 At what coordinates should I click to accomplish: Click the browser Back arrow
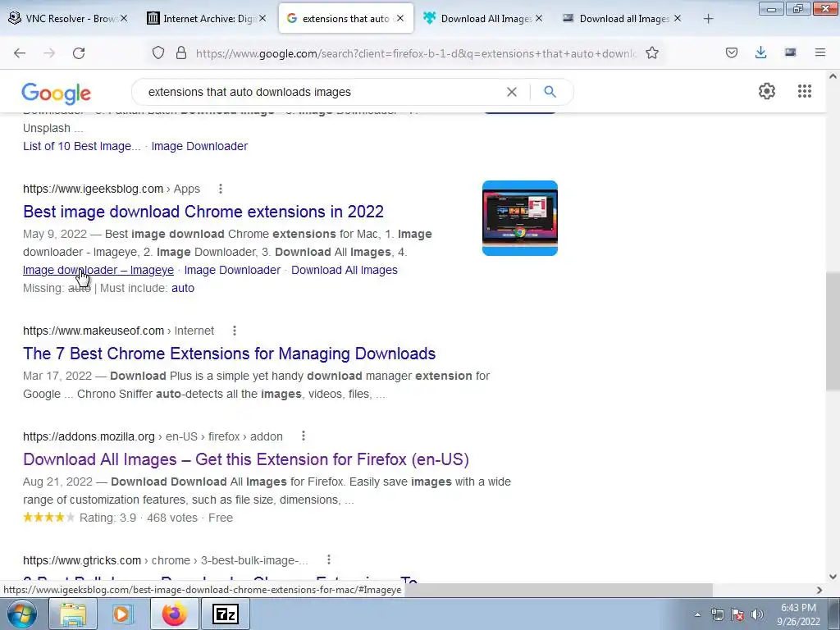(20, 52)
